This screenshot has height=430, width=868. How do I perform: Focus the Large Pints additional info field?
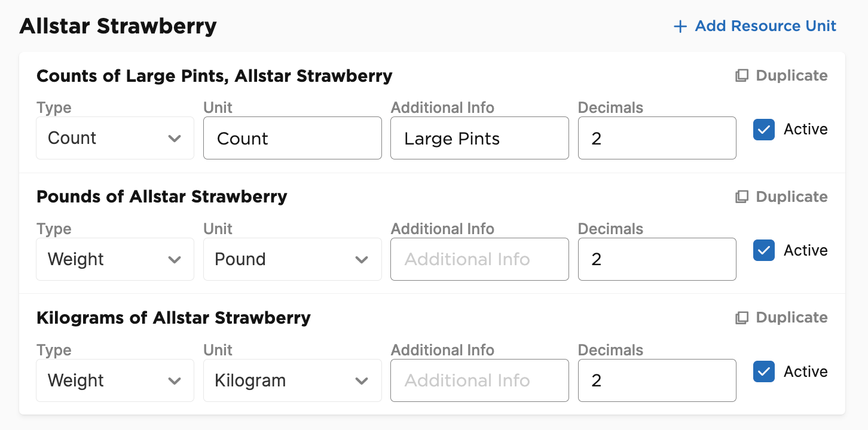479,138
